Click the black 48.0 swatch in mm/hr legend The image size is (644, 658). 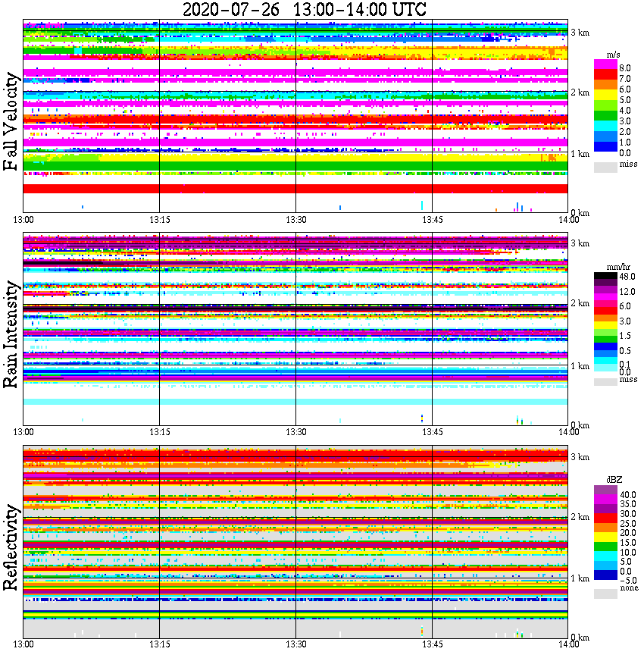tap(605, 276)
